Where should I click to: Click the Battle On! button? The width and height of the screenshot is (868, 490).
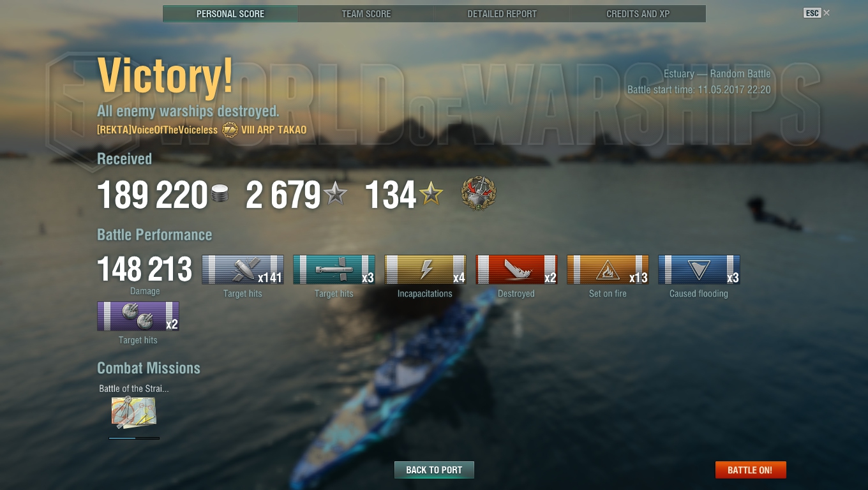pyautogui.click(x=751, y=470)
